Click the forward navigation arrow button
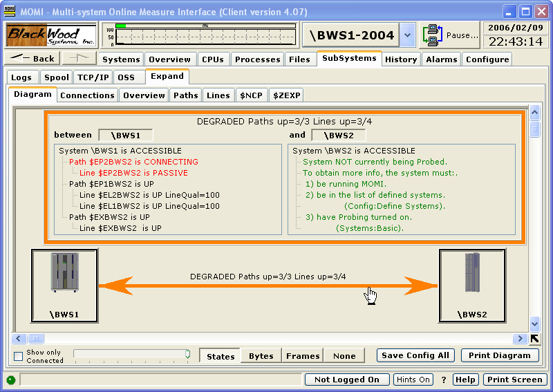Viewport: 553px width, 392px height. 78,59
